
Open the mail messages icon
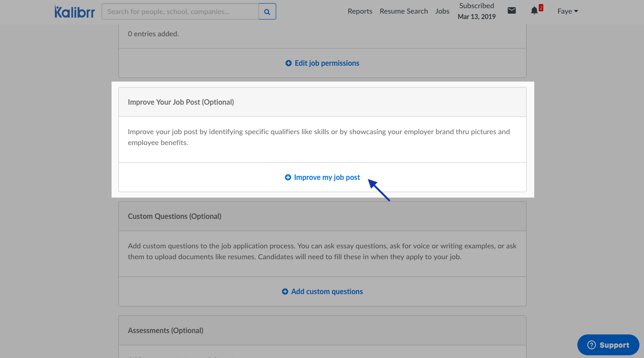pyautogui.click(x=512, y=11)
